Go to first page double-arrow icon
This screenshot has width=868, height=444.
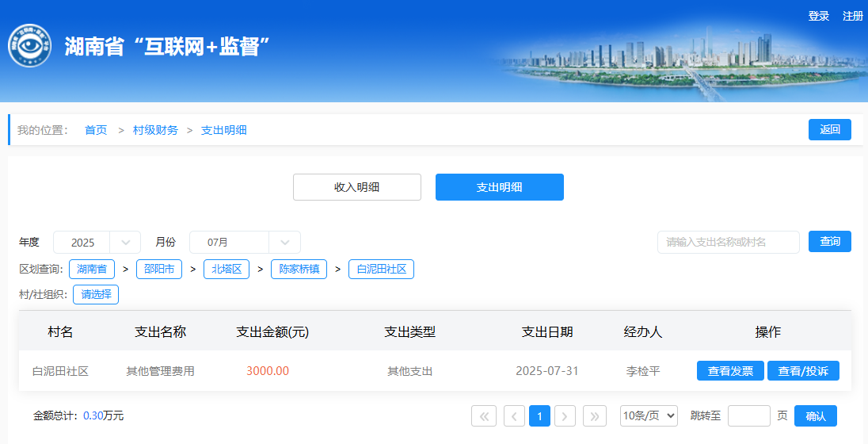tap(483, 416)
